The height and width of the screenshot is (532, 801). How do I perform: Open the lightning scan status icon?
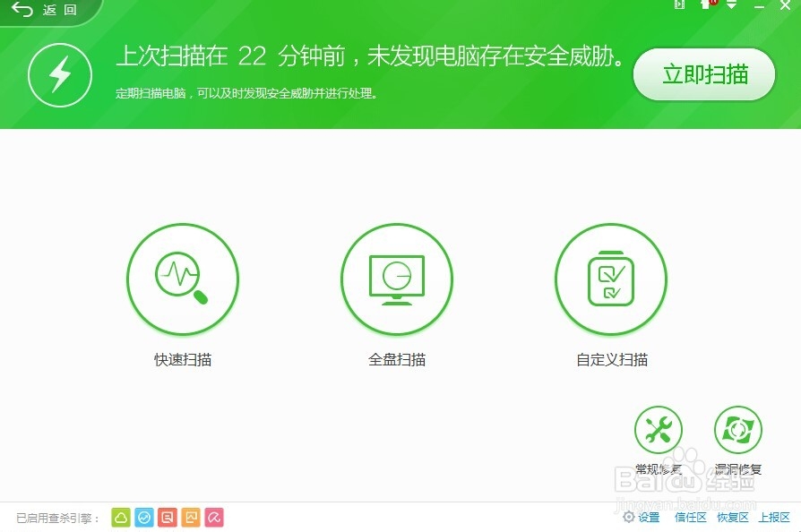pyautogui.click(x=59, y=75)
